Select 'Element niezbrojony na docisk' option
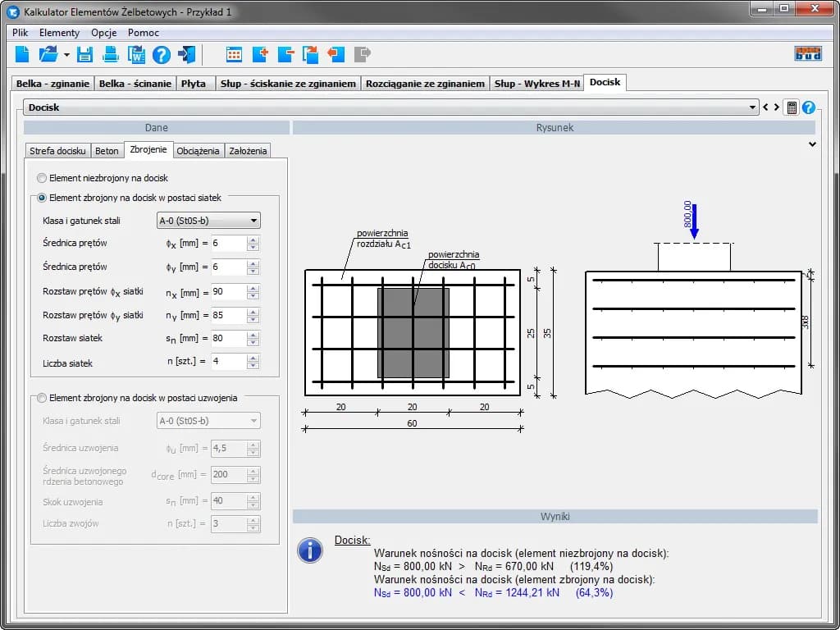Image resolution: width=840 pixels, height=630 pixels. click(x=42, y=177)
